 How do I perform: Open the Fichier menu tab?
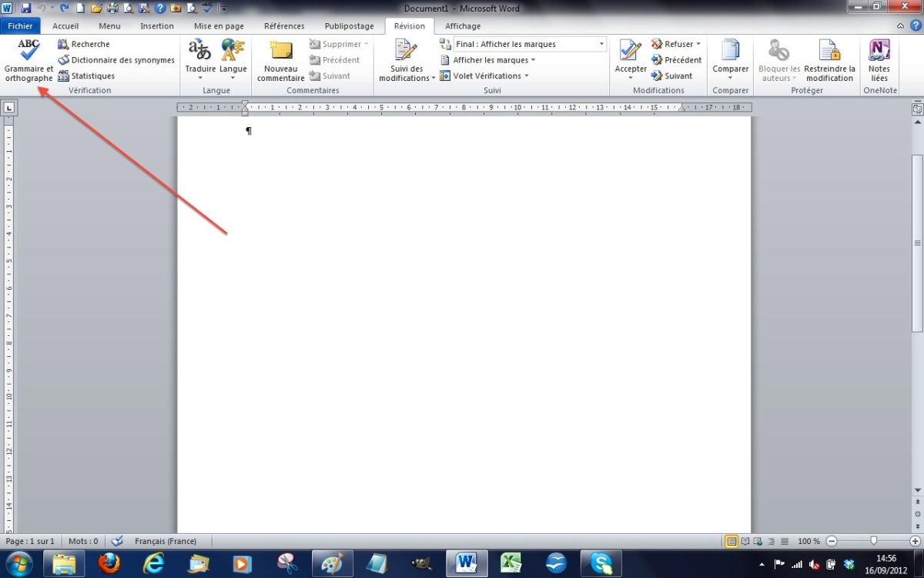click(x=20, y=26)
